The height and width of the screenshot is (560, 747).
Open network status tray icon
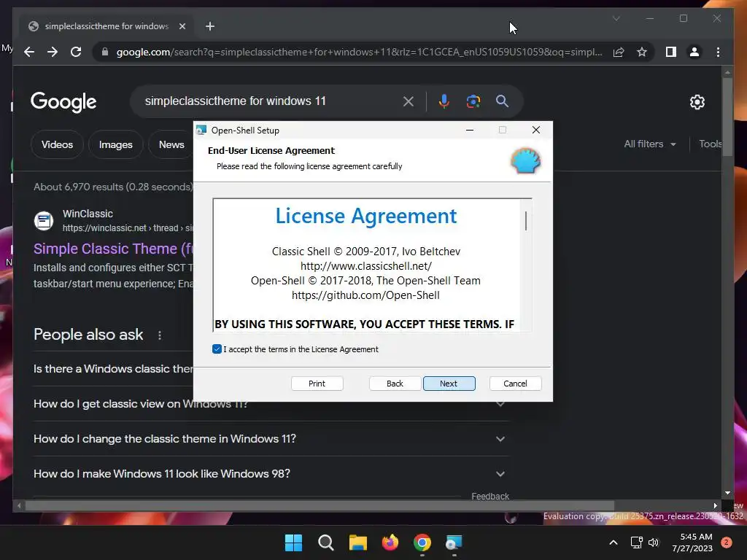(x=636, y=542)
